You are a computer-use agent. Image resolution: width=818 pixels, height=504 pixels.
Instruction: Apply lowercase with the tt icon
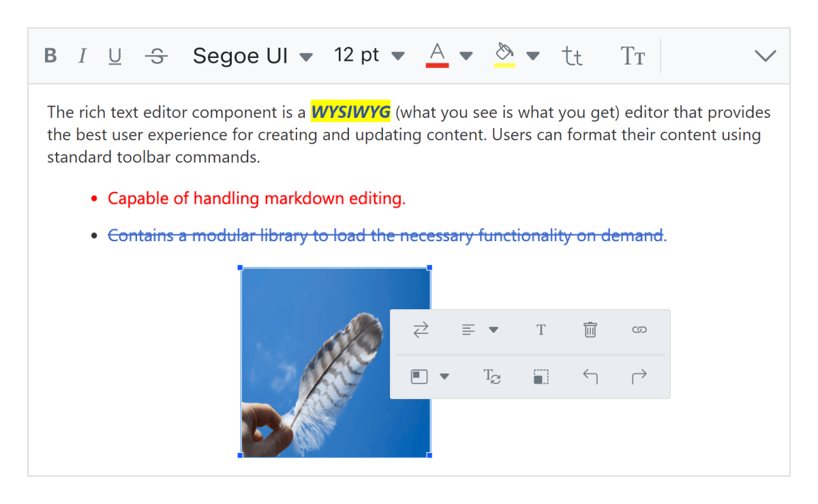pyautogui.click(x=572, y=56)
